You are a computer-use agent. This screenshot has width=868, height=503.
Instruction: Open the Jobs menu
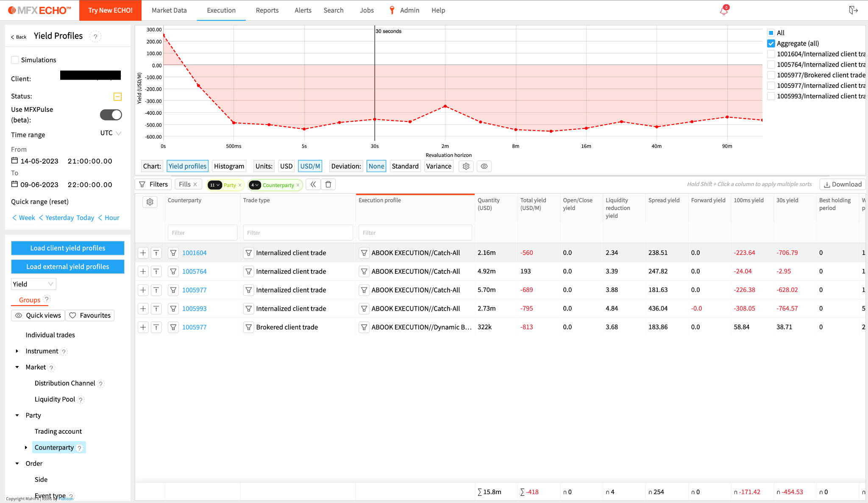(x=367, y=11)
